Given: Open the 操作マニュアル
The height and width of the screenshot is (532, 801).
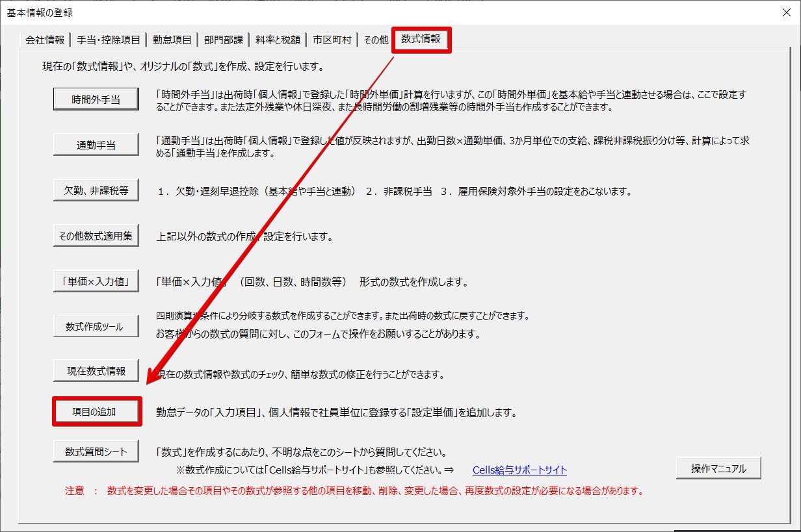Looking at the screenshot, I should 718,468.
